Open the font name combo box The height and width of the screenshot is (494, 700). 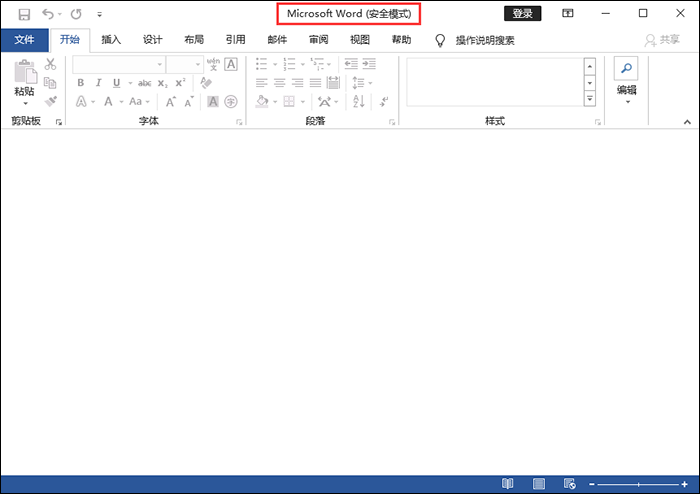pyautogui.click(x=119, y=64)
